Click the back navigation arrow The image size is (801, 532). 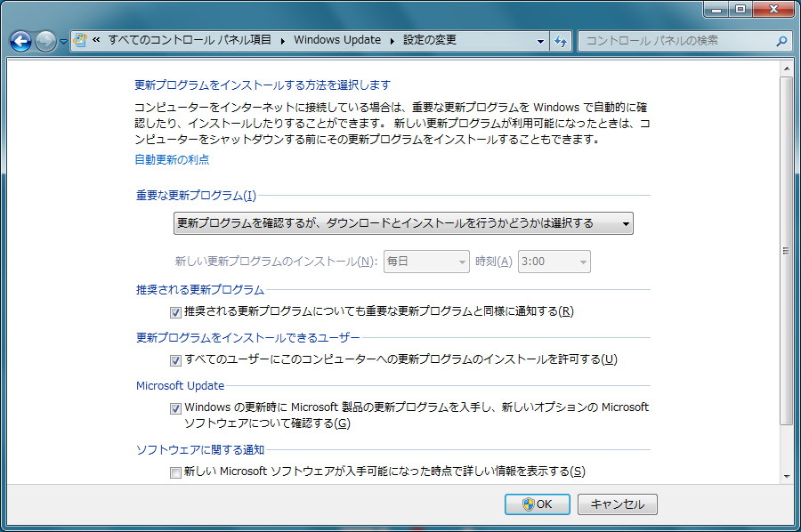[x=20, y=40]
